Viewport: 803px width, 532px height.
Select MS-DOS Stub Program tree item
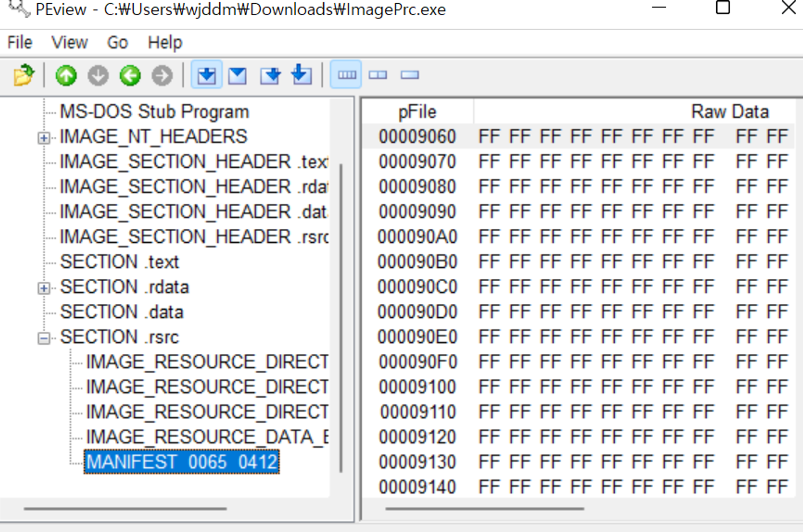pyautogui.click(x=154, y=112)
